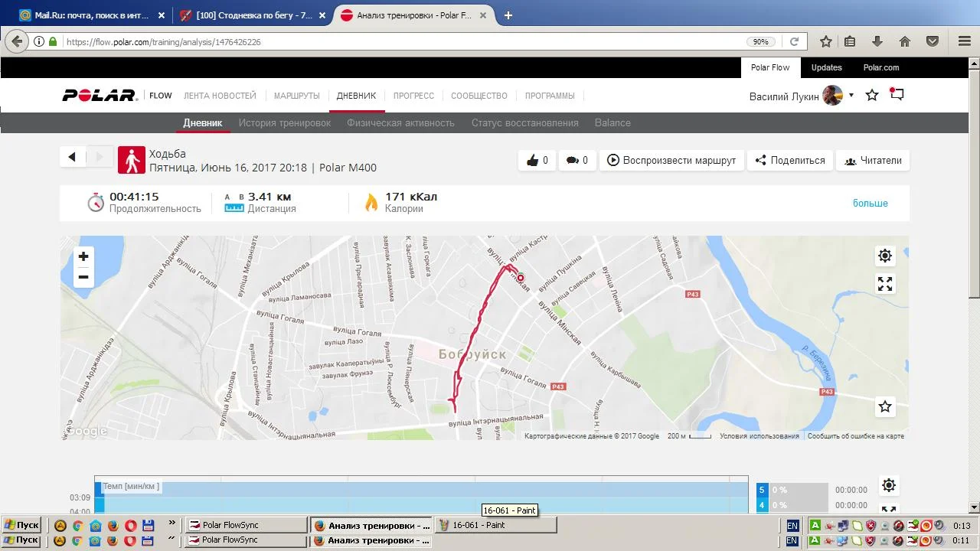Like the training with the thumbs-up button
The width and height of the screenshot is (980, 551).
pos(537,160)
